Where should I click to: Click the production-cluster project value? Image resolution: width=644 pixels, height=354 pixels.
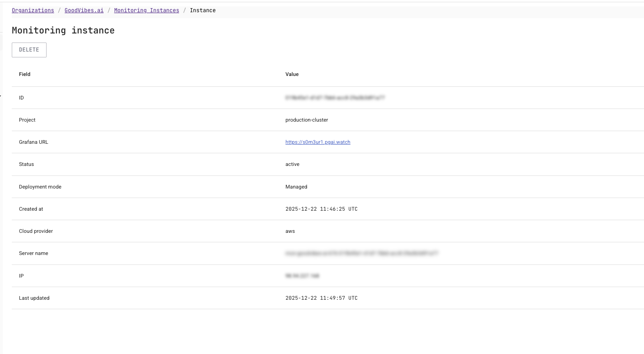[307, 120]
